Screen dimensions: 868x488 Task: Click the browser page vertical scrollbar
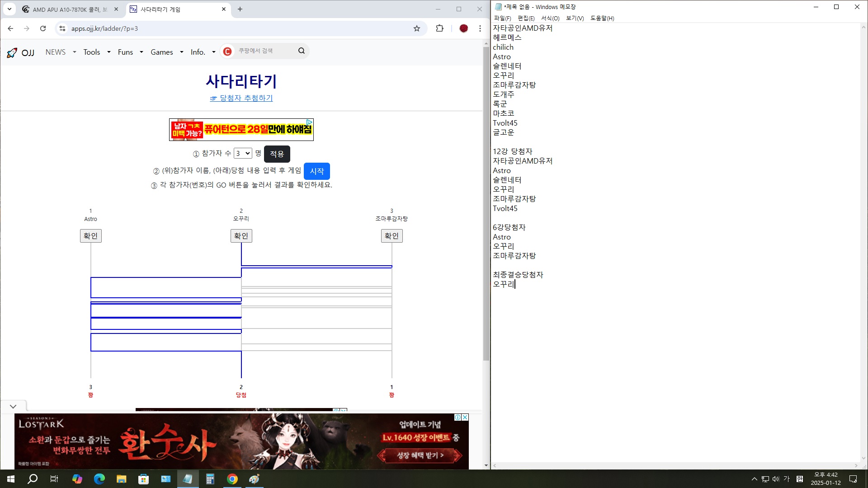click(486, 203)
